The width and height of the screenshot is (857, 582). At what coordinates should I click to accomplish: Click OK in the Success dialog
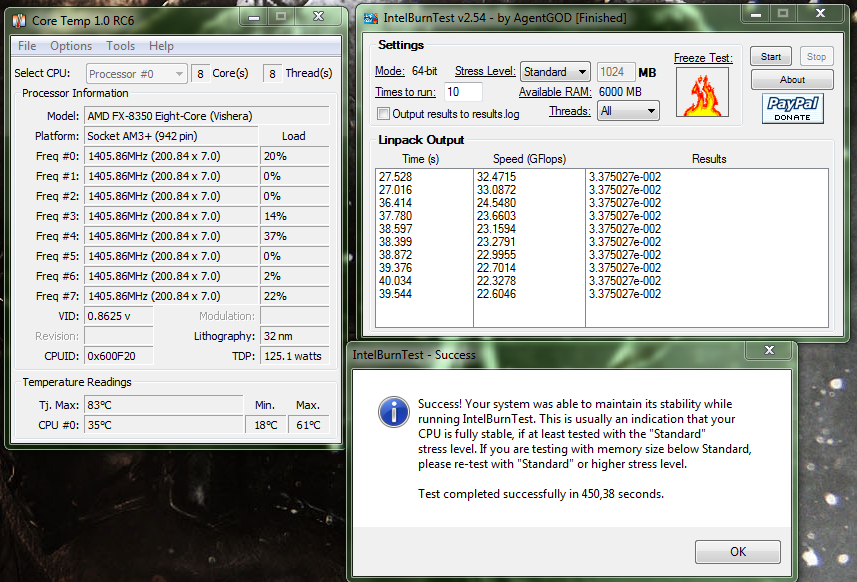click(738, 551)
